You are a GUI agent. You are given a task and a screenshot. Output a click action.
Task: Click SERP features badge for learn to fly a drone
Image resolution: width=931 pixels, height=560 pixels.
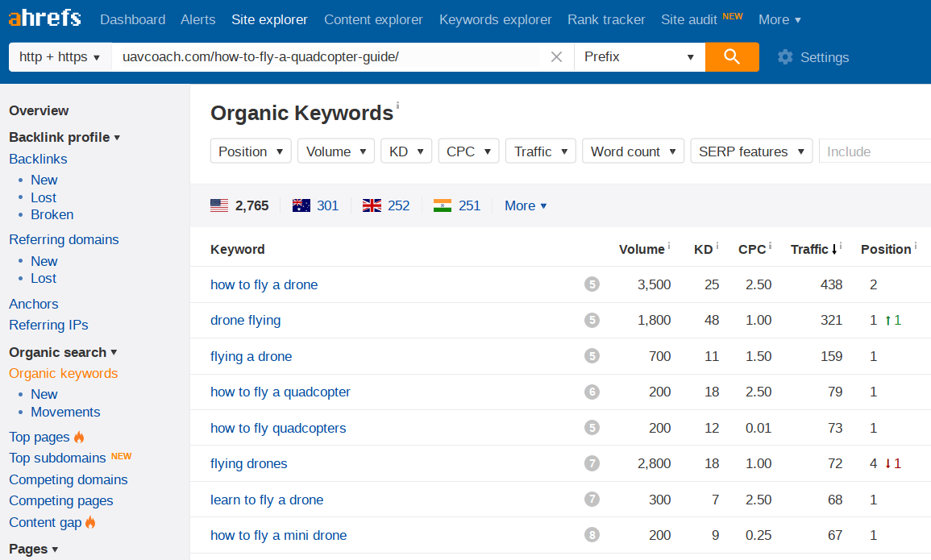pos(592,500)
